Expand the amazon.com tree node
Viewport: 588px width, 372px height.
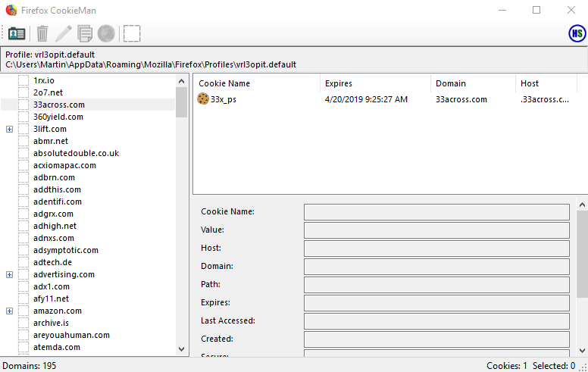[x=10, y=311]
